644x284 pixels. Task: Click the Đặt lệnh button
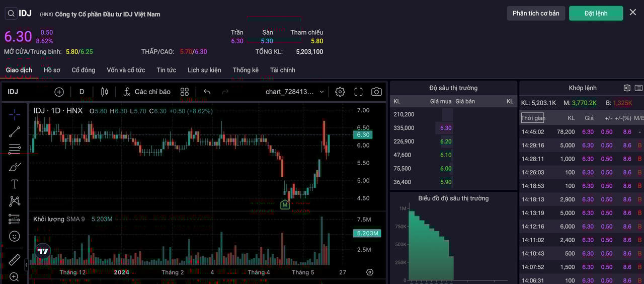pos(596,13)
